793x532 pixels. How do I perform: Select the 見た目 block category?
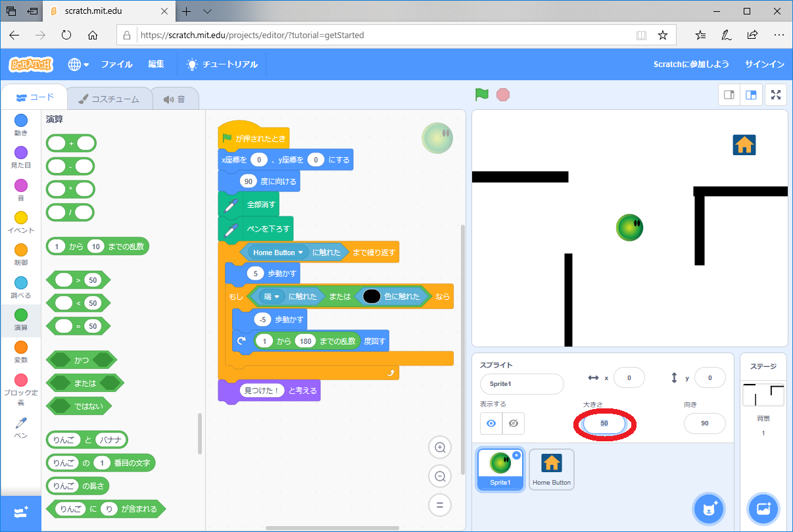21,157
